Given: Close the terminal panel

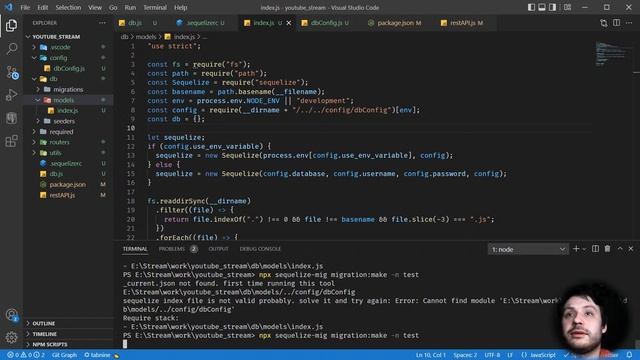Looking at the screenshot, I should (631, 249).
